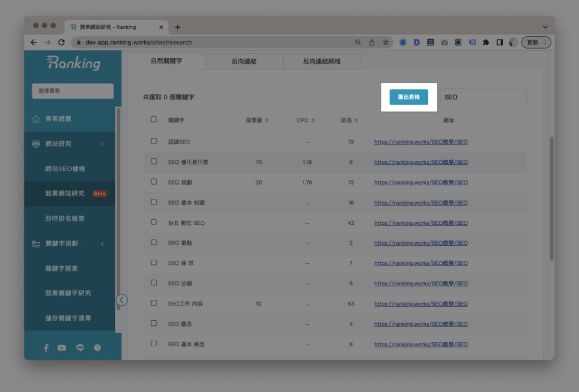Screen dimensions: 579x392
Task: Open the browser tab list chevron
Action: click(545, 27)
